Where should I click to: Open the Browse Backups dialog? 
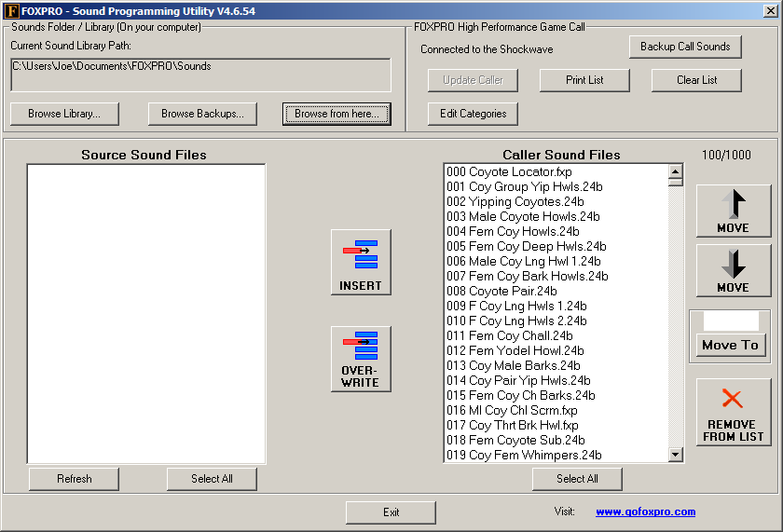click(x=202, y=114)
